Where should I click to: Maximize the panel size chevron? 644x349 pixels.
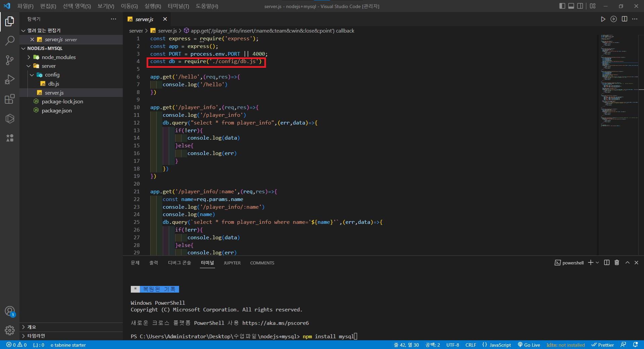click(627, 263)
